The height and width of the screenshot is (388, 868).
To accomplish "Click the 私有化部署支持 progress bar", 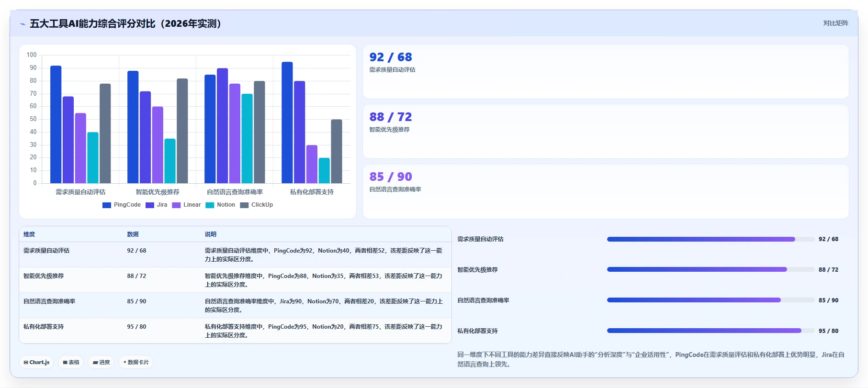I will 710,331.
